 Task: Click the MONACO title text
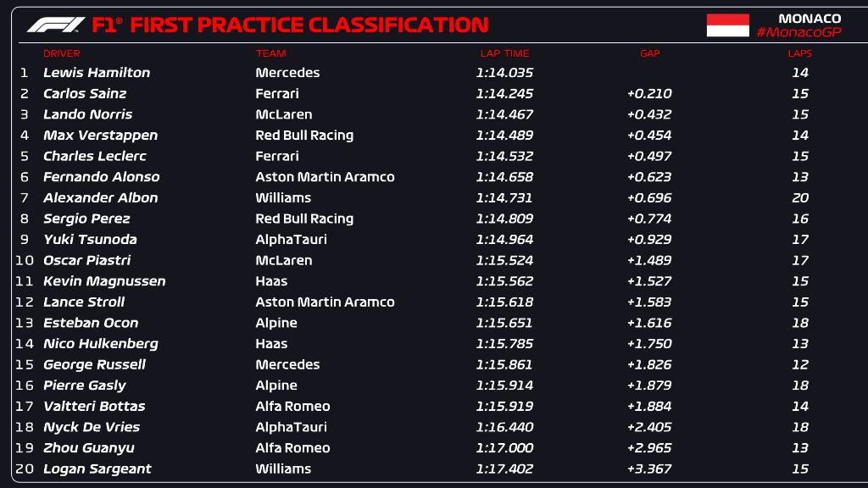tap(810, 18)
